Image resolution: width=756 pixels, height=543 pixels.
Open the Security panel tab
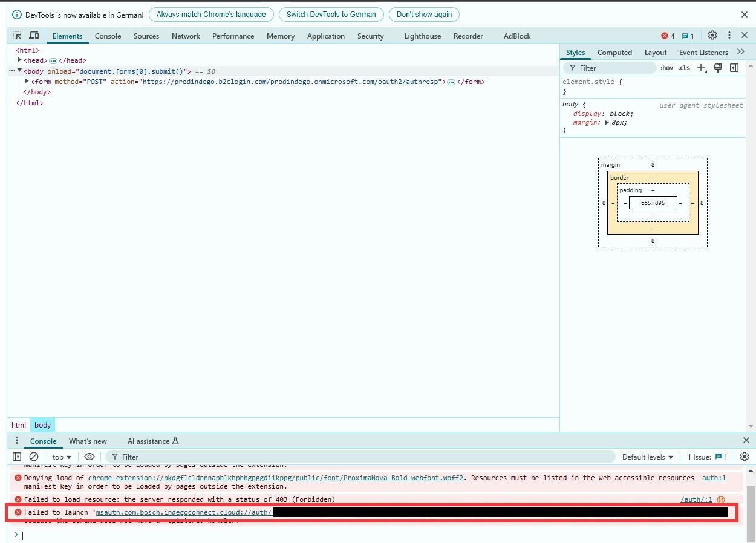point(370,36)
